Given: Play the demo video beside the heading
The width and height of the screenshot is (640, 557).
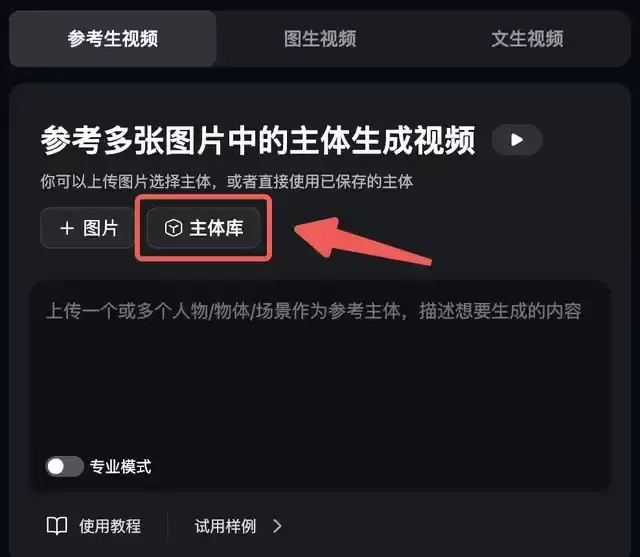Looking at the screenshot, I should click(x=517, y=140).
